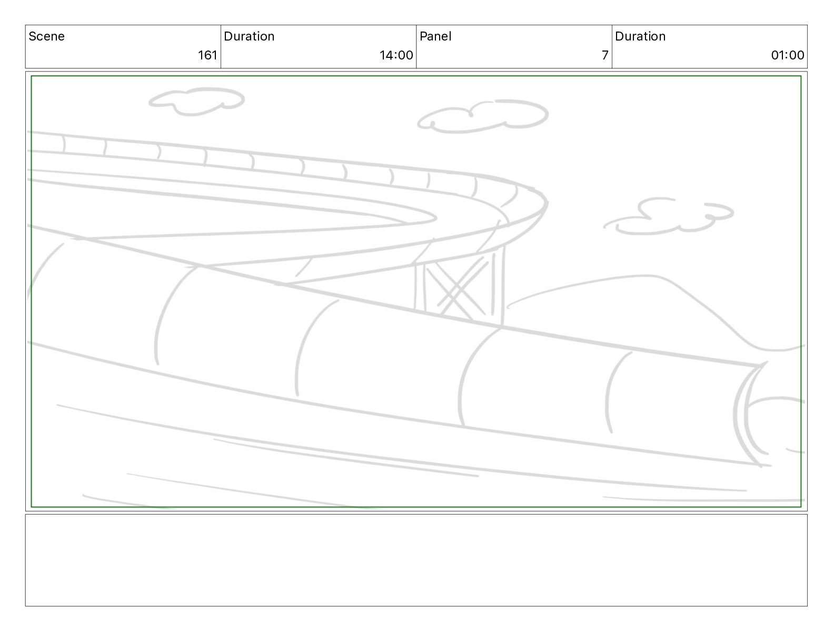The height and width of the screenshot is (644, 834).
Task: Click the empty notes box below the panel
Action: [416, 560]
